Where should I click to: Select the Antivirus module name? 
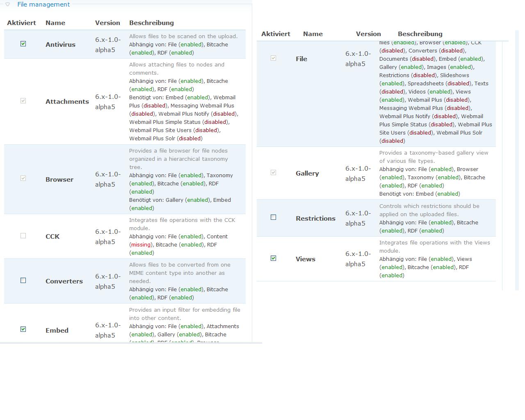tap(60, 44)
